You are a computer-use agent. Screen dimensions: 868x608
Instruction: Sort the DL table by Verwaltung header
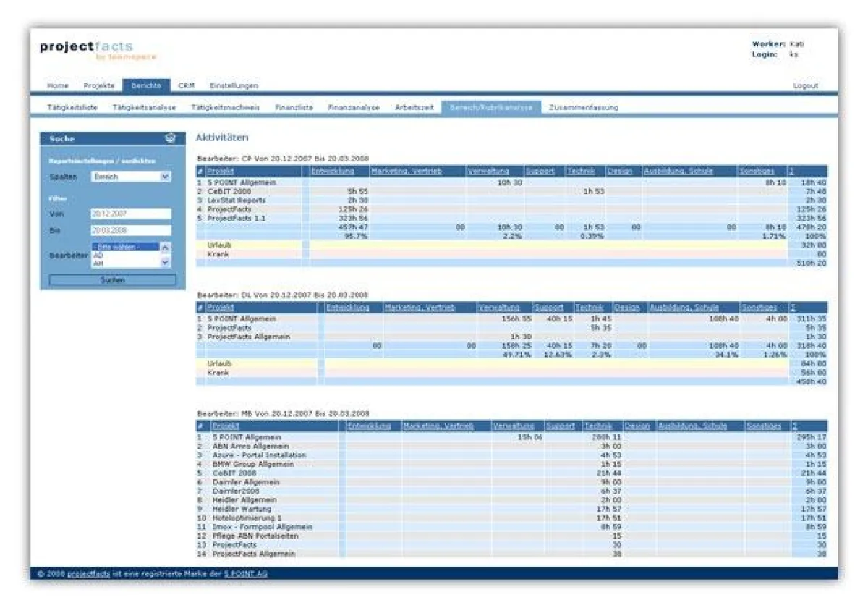(497, 307)
